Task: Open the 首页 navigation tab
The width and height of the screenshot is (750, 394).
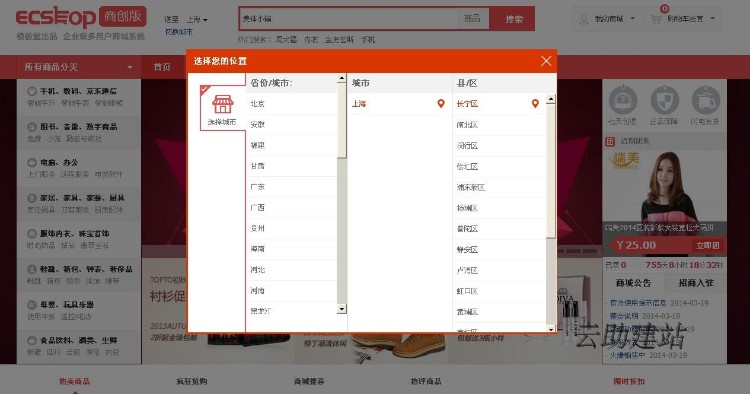Action: [x=162, y=67]
